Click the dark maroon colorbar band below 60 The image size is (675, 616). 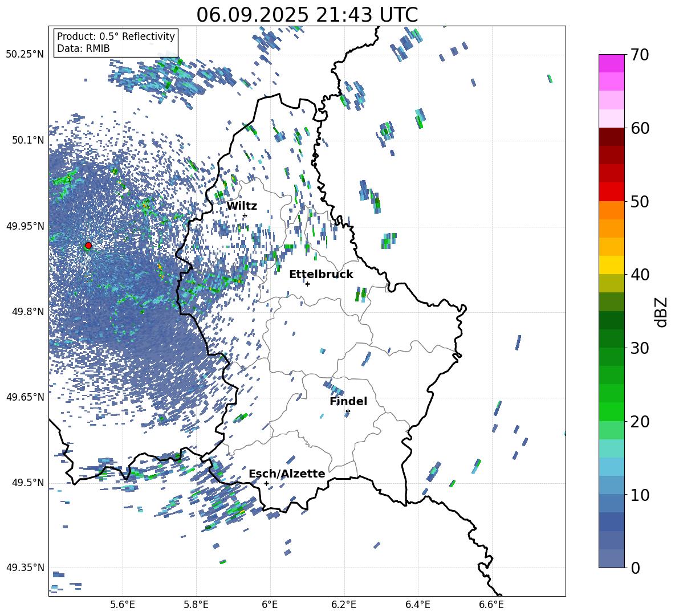tap(611, 137)
